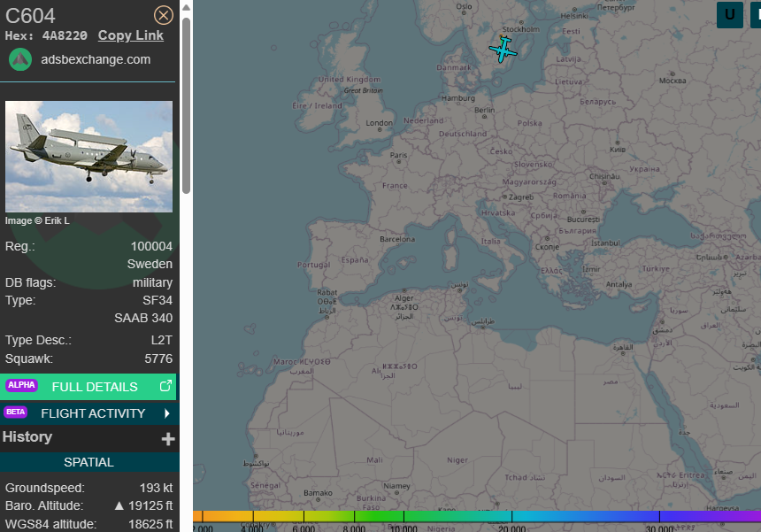761x532 pixels.
Task: Click the groundspeed value 193 kt
Action: (x=156, y=488)
